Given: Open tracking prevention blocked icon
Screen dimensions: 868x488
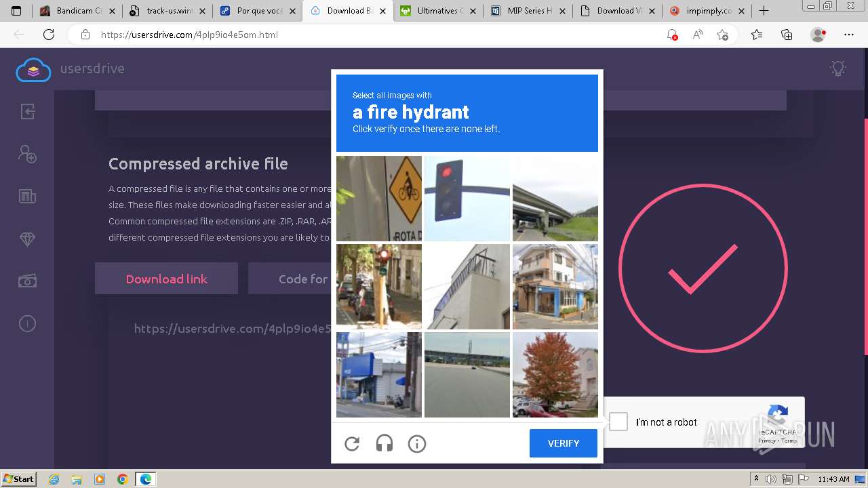Looking at the screenshot, I should pyautogui.click(x=672, y=35).
